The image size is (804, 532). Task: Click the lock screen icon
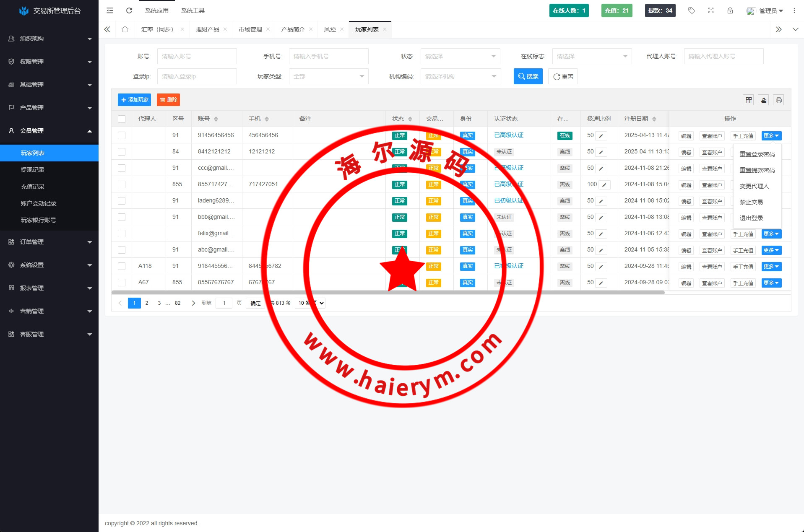click(x=730, y=10)
